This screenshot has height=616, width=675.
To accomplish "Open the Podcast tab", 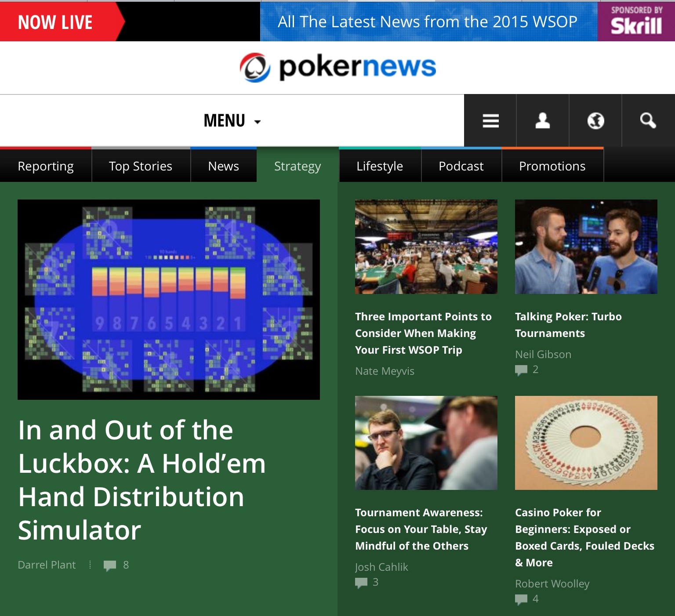I will tap(461, 166).
